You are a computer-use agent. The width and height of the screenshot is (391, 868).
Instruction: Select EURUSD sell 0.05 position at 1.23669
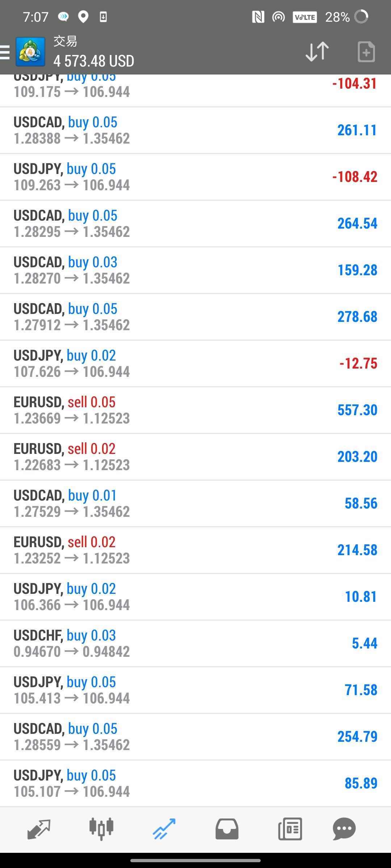195,410
